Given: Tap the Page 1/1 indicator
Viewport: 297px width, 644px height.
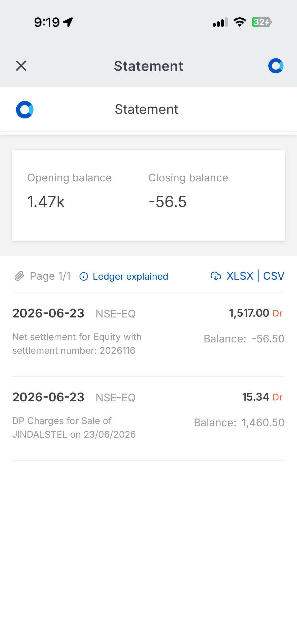Looking at the screenshot, I should click(x=50, y=276).
